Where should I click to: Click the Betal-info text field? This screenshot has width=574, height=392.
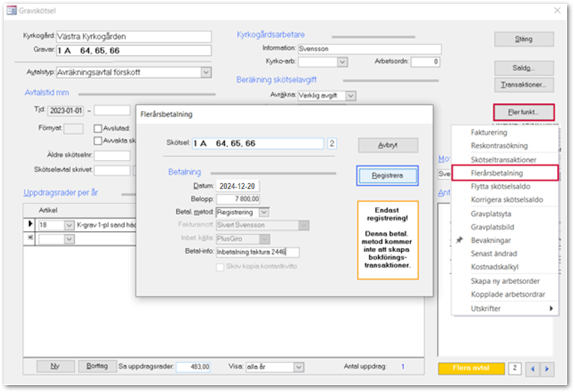(x=257, y=252)
